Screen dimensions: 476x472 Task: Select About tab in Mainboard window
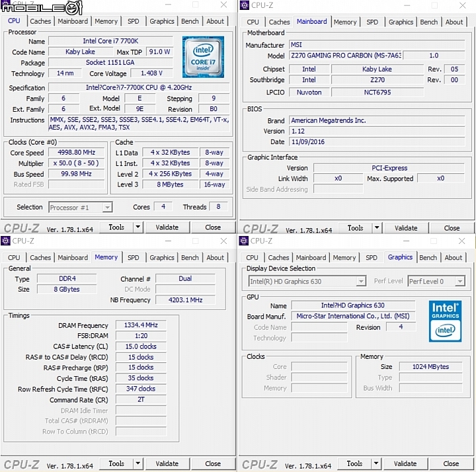(454, 22)
